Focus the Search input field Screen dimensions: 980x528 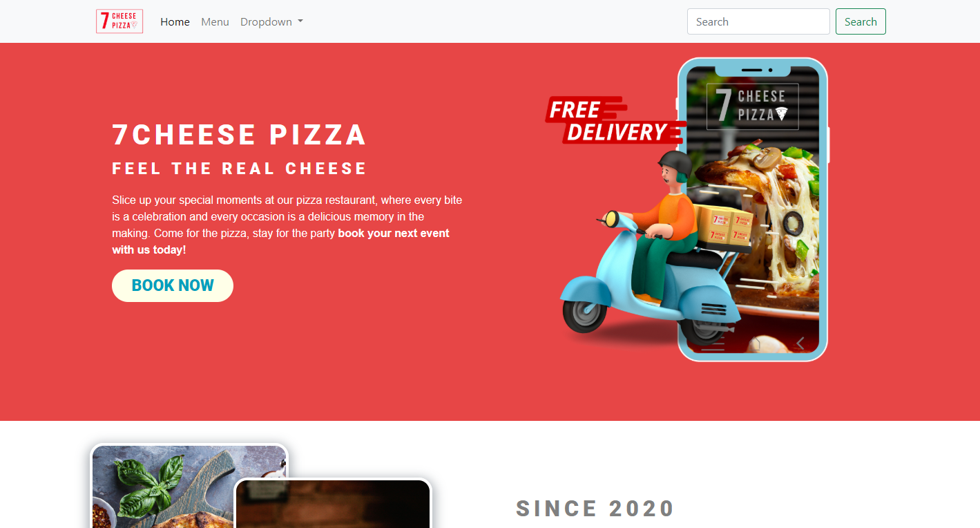(758, 21)
